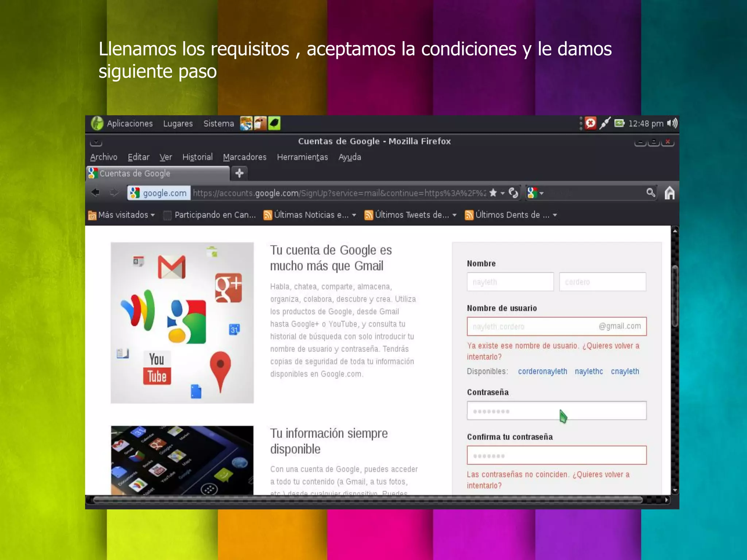Reload the page with refresh icon
This screenshot has width=747, height=560.
[x=513, y=192]
